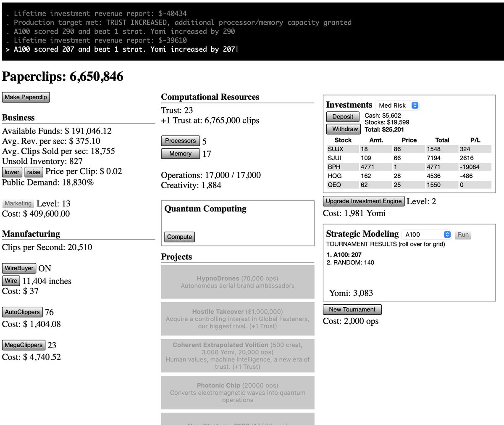Click the Public Demand: 18,830% text
504x425 pixels.
pyautogui.click(x=48, y=182)
